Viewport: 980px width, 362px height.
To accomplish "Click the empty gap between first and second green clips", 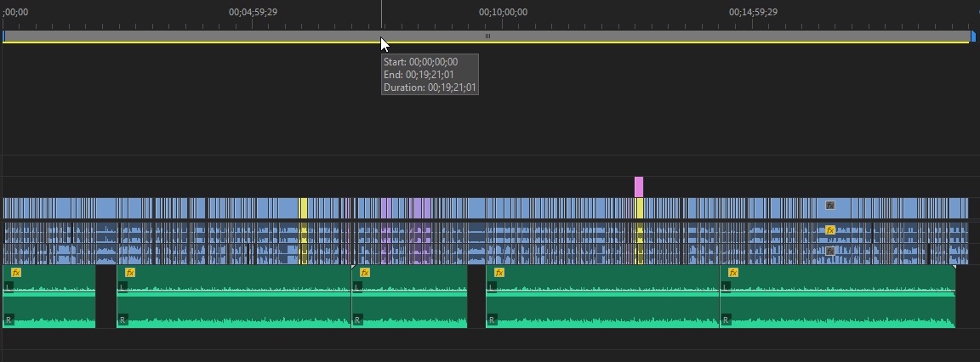I will 106,297.
